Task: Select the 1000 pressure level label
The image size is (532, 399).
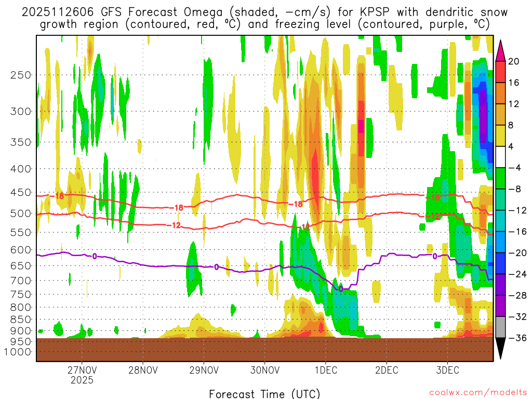Action: click(x=18, y=352)
